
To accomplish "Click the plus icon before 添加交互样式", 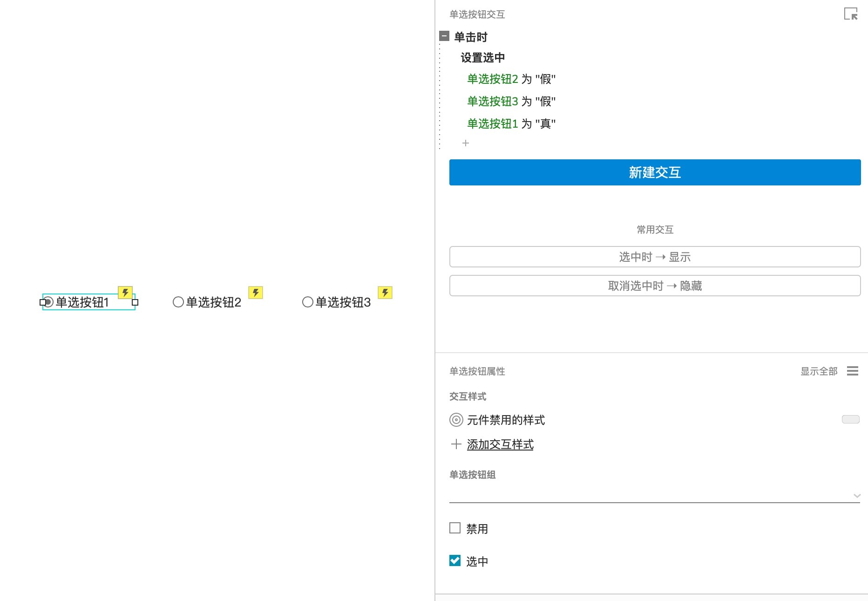I will tap(455, 444).
